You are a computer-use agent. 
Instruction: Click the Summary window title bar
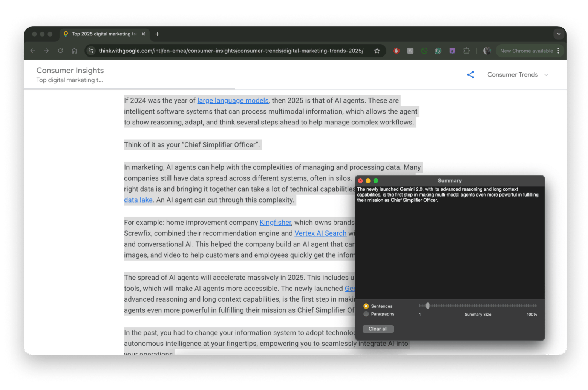450,181
